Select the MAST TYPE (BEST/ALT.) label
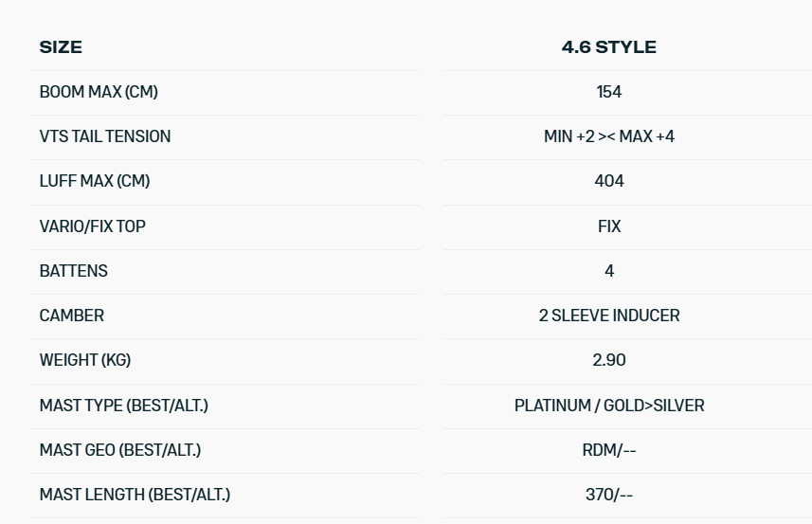812x524 pixels. [x=124, y=406]
